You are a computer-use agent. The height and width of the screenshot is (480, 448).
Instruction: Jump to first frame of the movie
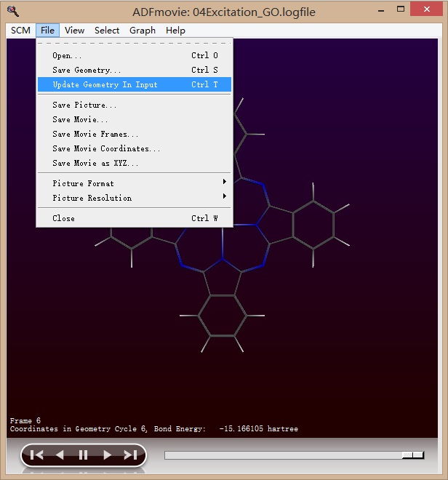(37, 455)
